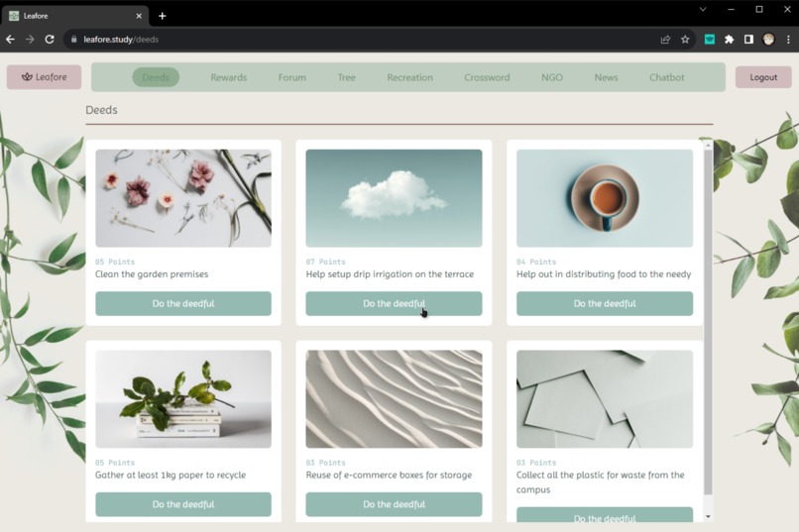Click Do the deedful for drip irrigation

click(394, 303)
